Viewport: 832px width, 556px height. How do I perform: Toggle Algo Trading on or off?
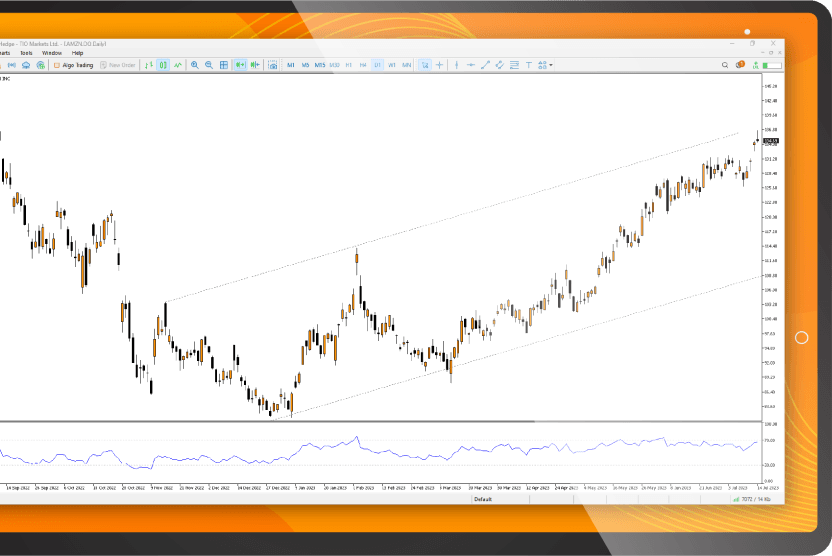(72, 65)
